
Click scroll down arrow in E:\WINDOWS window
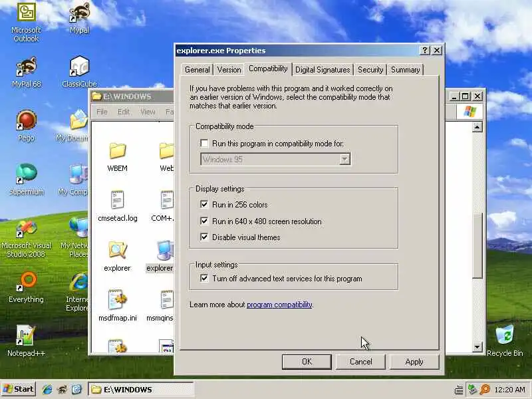click(477, 346)
